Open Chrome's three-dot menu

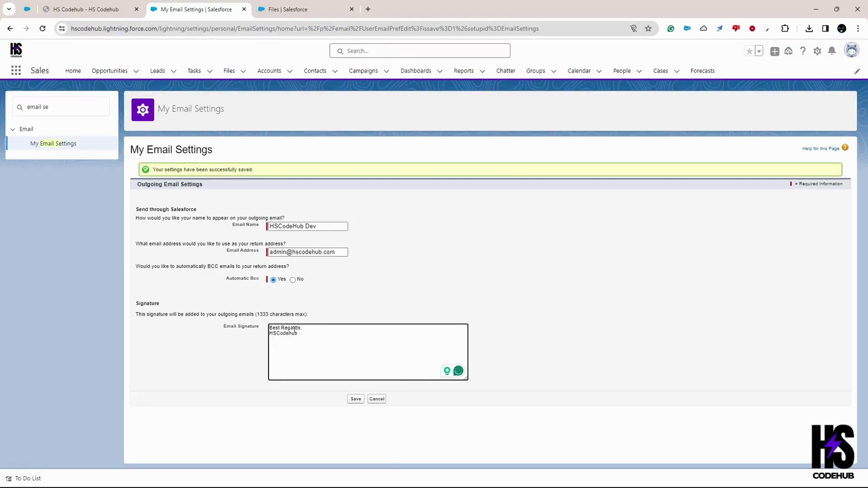point(858,29)
